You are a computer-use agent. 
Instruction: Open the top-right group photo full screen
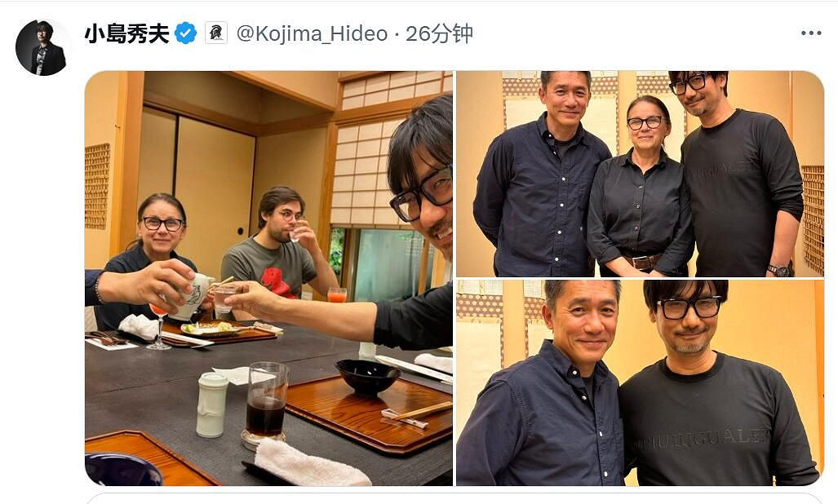tap(641, 171)
